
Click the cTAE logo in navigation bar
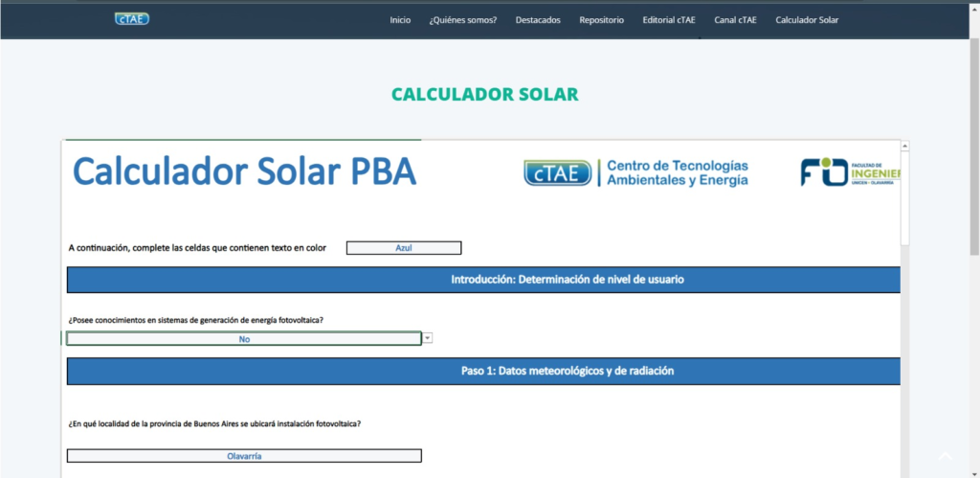[131, 19]
